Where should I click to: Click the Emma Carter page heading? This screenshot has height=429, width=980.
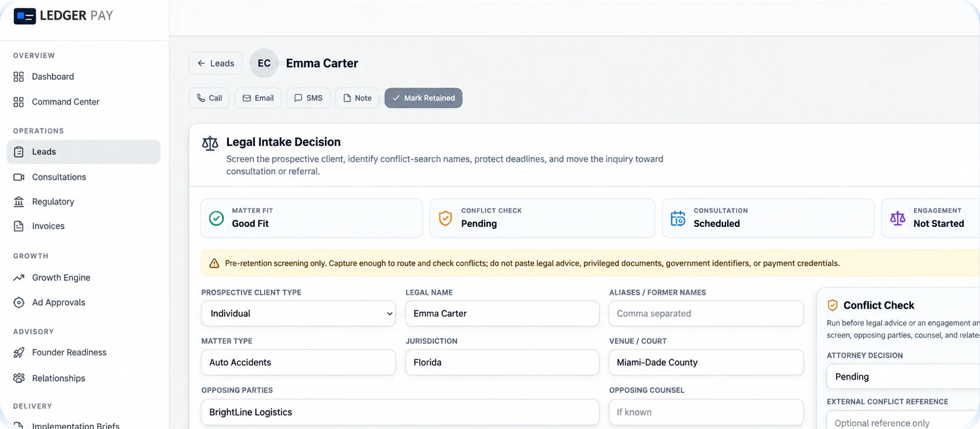322,63
